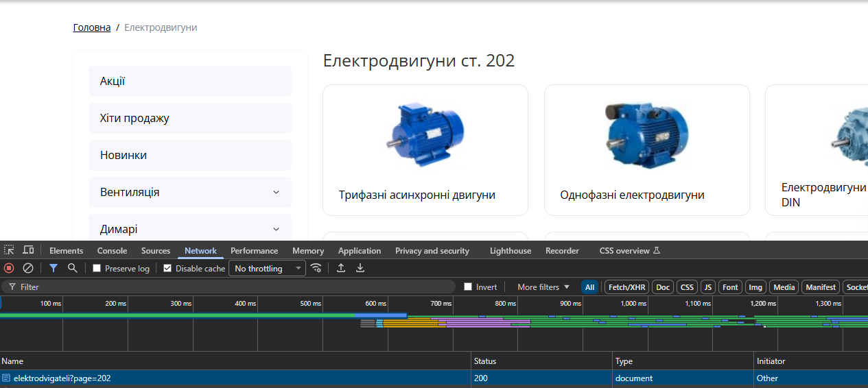Export HAR file with download arrow
This screenshot has width=868, height=388.
[x=360, y=269]
